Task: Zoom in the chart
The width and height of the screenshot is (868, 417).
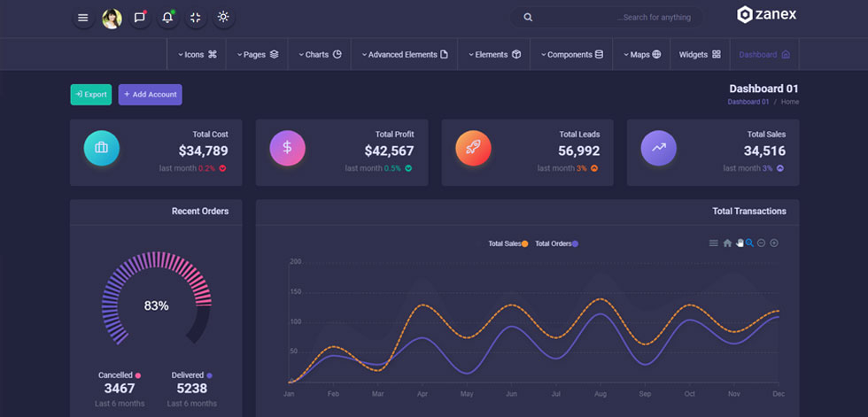Action: coord(774,243)
